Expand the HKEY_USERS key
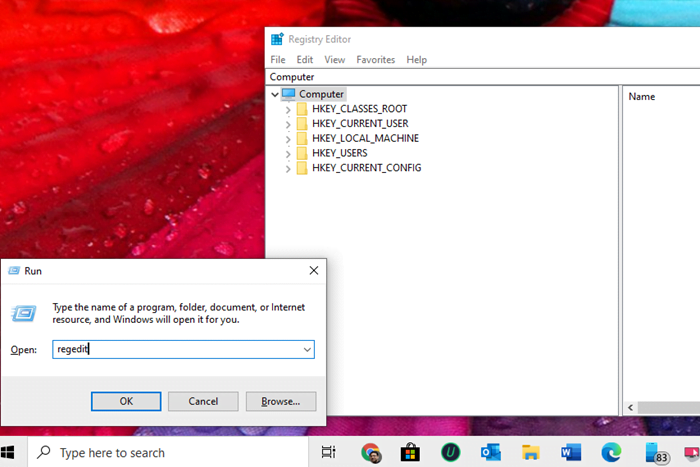This screenshot has width=700, height=467. tap(288, 154)
